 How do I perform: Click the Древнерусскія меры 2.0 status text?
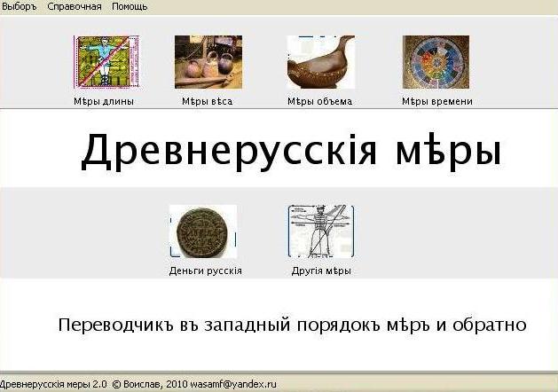pos(53,385)
